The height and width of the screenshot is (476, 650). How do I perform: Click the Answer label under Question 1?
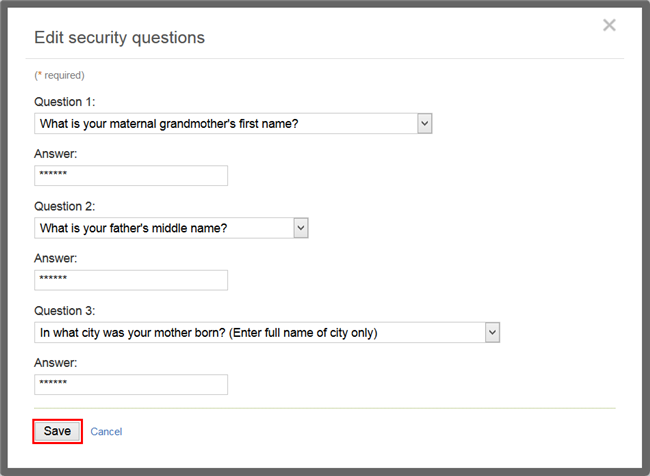pos(55,154)
